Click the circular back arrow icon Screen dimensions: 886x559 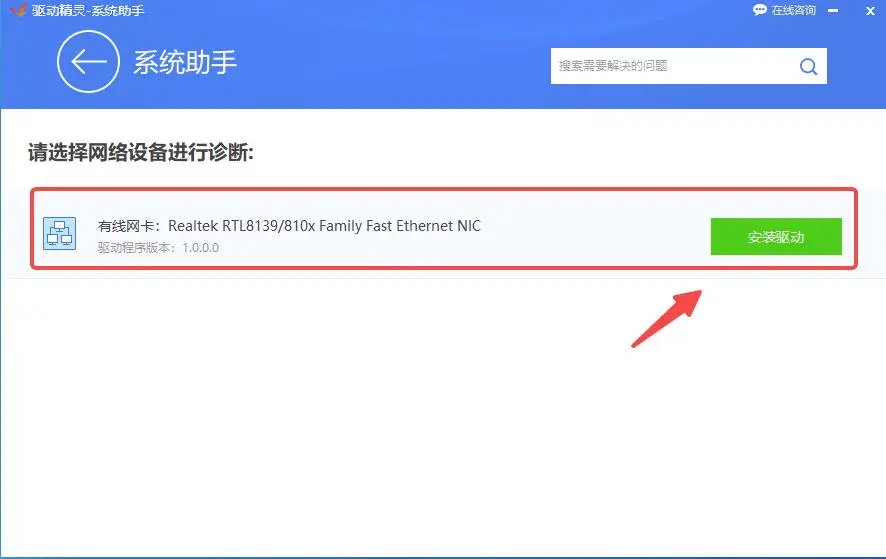88,62
